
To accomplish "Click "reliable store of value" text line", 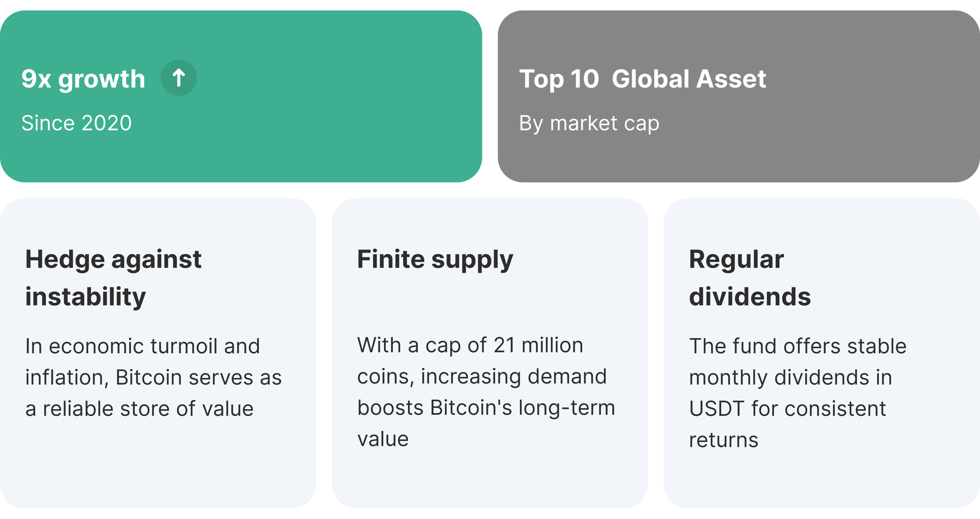I will click(x=148, y=409).
